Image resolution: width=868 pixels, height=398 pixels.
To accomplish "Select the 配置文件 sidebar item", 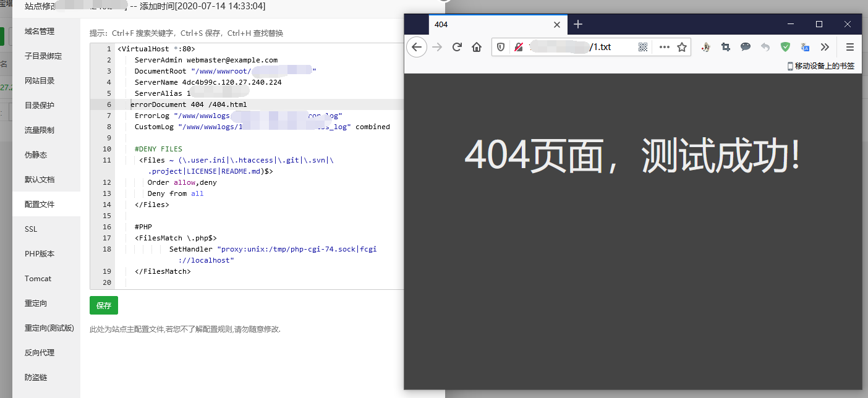I will [46, 204].
